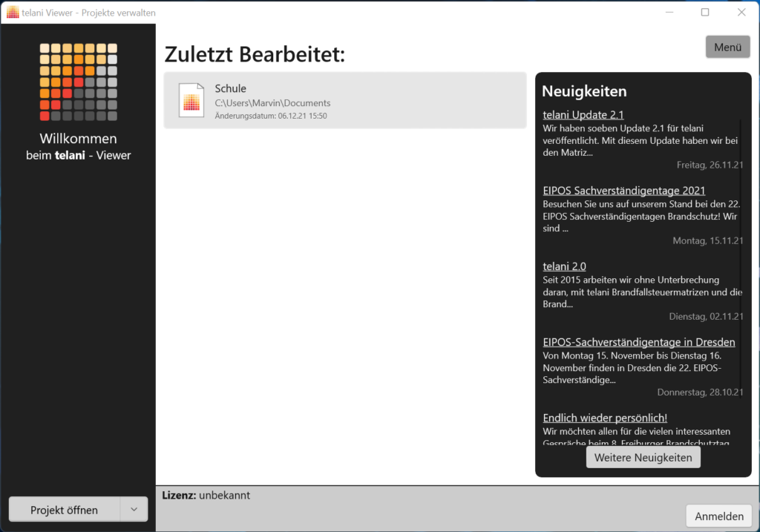The image size is (760, 532).
Task: Close the telani Viewer window
Action: (741, 12)
